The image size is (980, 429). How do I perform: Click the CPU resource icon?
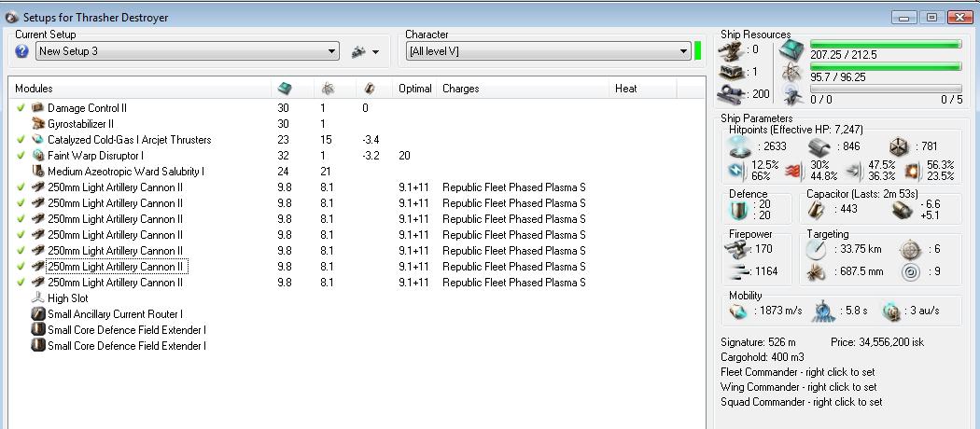(x=791, y=50)
